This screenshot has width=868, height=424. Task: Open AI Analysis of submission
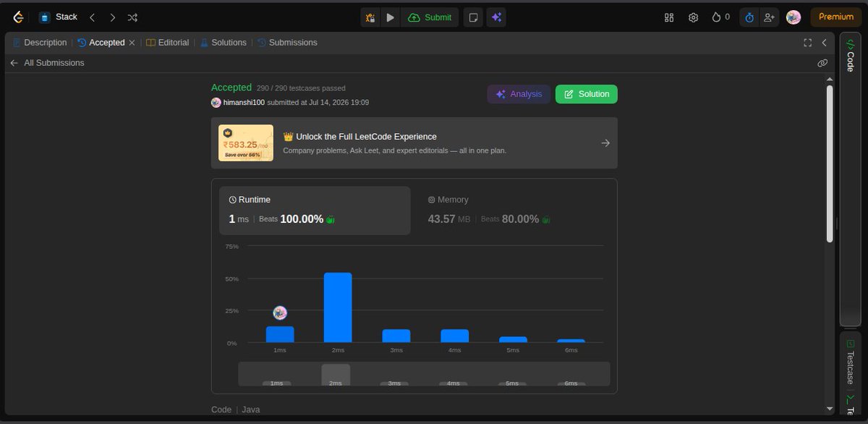click(519, 94)
